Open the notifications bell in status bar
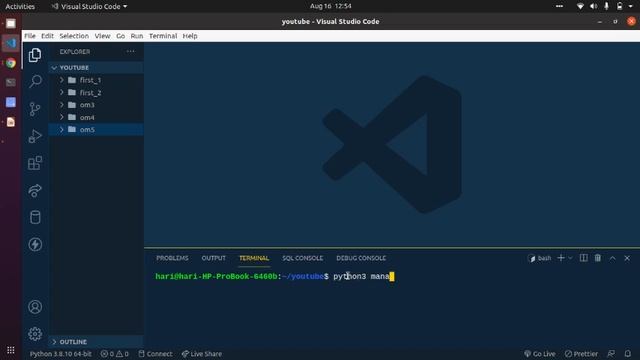Screen dimensions: 640x360 tap(628, 354)
